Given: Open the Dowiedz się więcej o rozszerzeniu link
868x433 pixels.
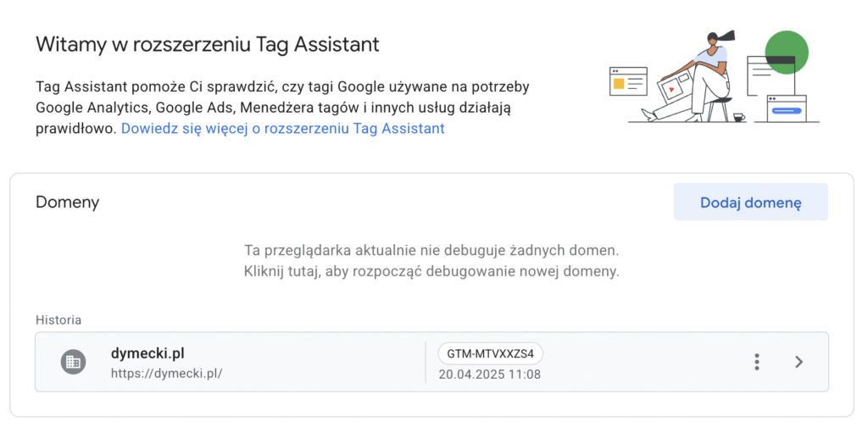Looking at the screenshot, I should coord(283,129).
